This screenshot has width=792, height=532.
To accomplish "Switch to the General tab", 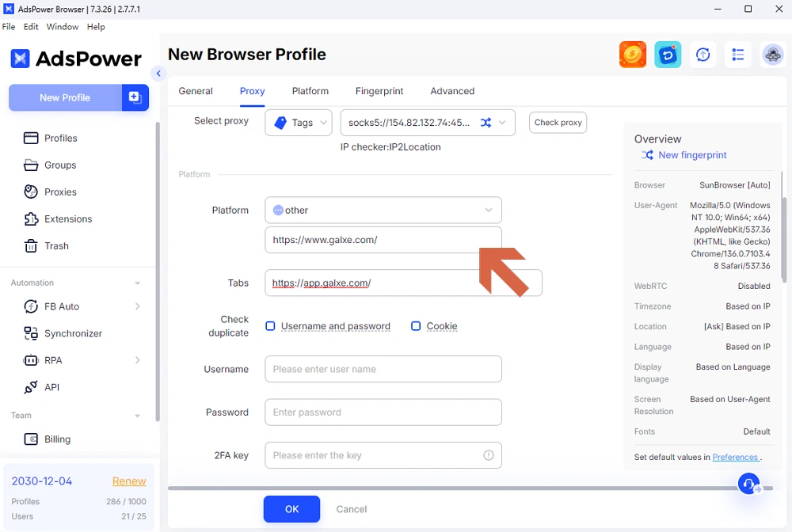I will click(196, 91).
